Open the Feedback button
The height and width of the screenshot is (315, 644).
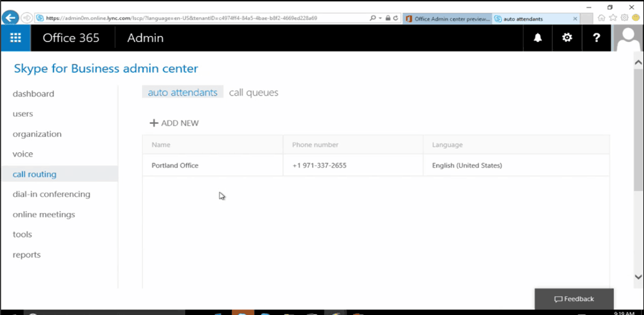coord(574,299)
